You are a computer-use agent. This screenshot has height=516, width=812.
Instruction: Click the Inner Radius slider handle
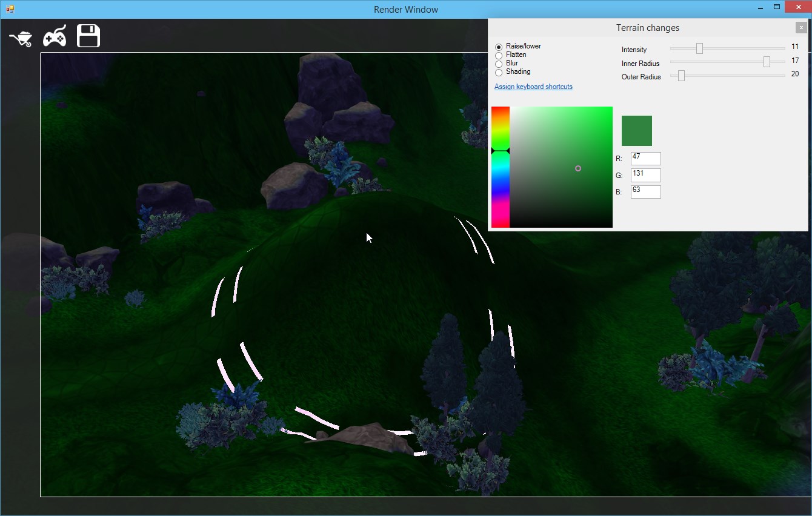(767, 62)
